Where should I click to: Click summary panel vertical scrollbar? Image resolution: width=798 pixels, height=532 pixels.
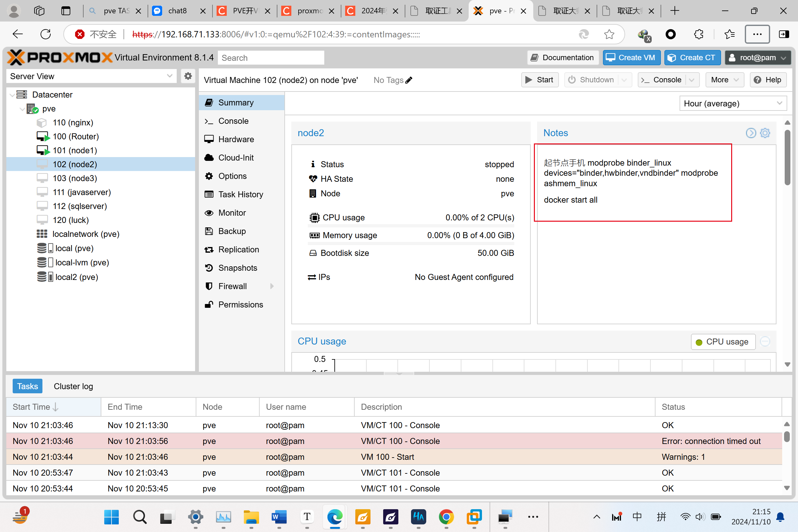[x=787, y=158]
